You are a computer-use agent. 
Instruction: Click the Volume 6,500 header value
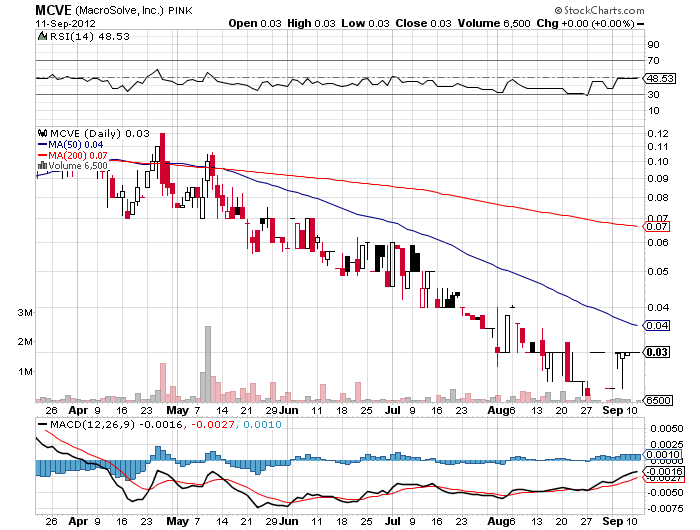click(494, 23)
